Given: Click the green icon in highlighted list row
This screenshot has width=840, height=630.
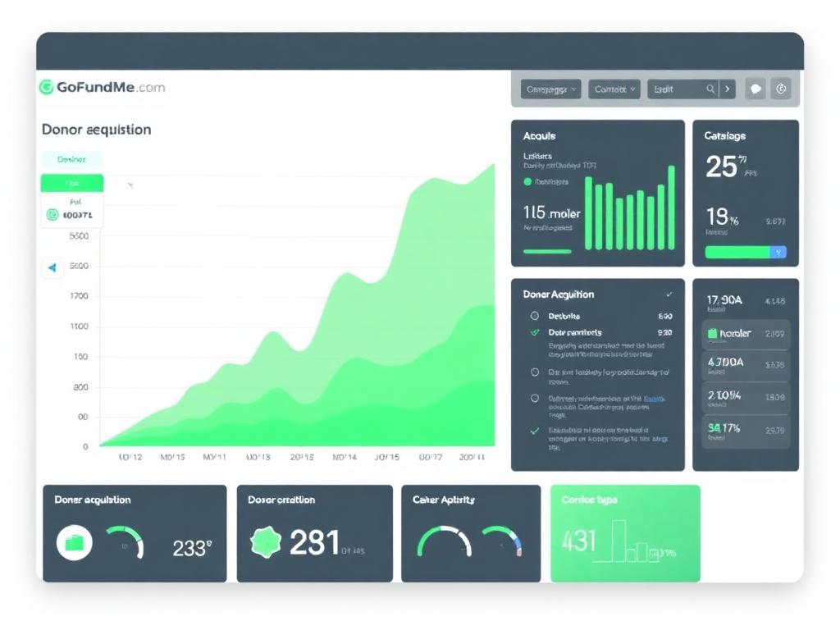Looking at the screenshot, I should [x=712, y=333].
